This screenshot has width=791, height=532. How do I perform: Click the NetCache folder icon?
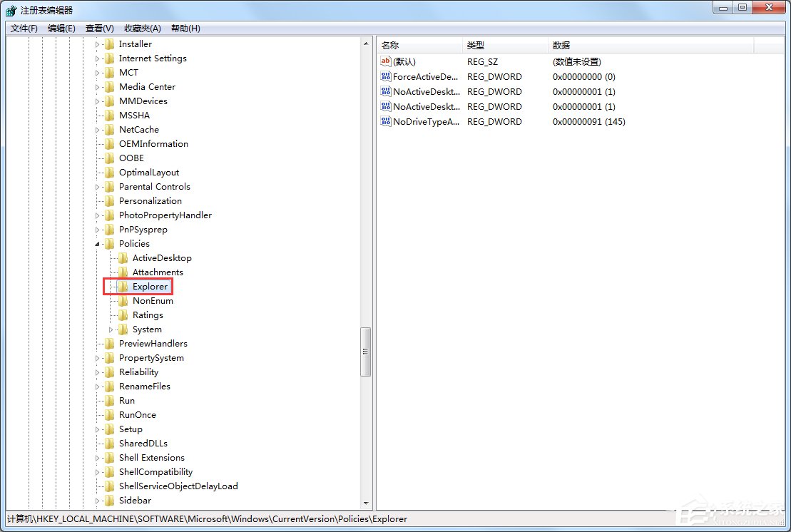pos(110,129)
